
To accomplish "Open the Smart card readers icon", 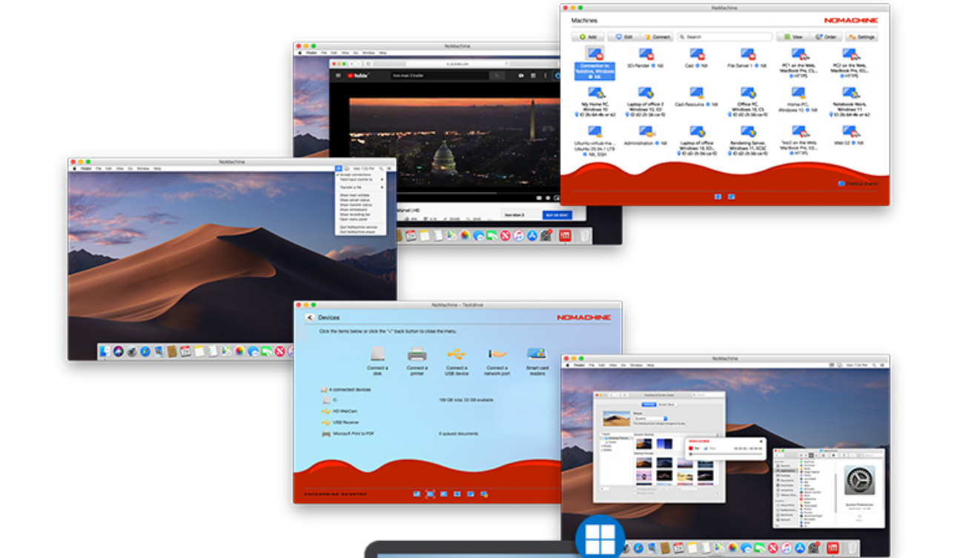I will tap(536, 354).
